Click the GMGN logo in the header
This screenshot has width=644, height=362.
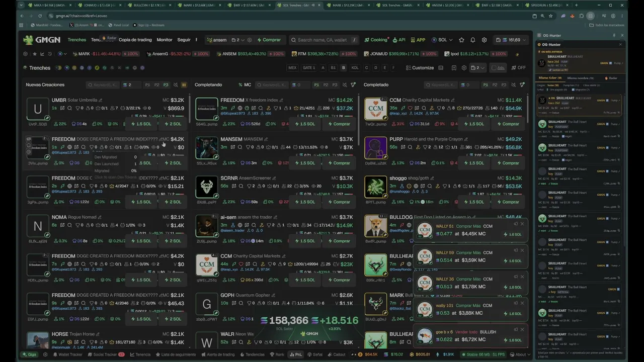tap(42, 40)
